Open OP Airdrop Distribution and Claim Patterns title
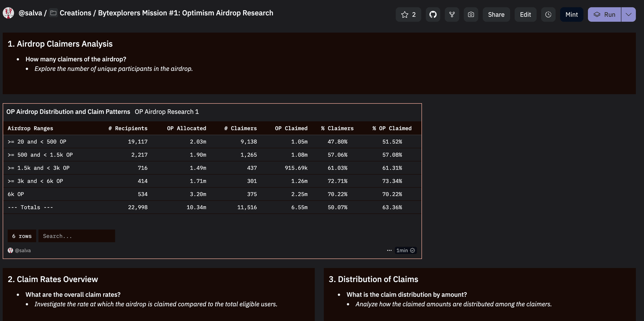The height and width of the screenshot is (321, 644). point(68,112)
